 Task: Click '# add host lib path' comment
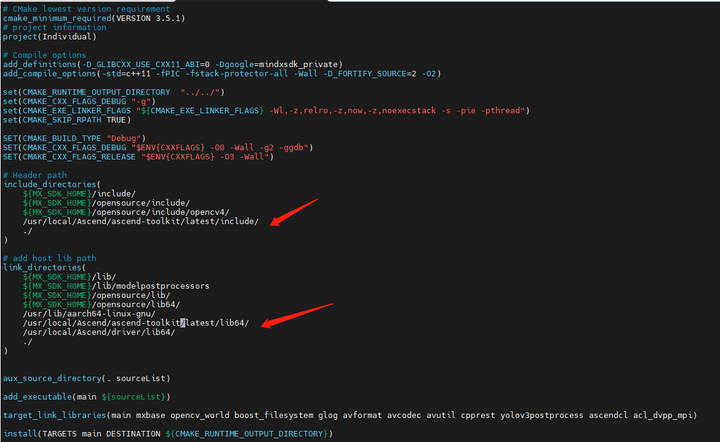50,258
